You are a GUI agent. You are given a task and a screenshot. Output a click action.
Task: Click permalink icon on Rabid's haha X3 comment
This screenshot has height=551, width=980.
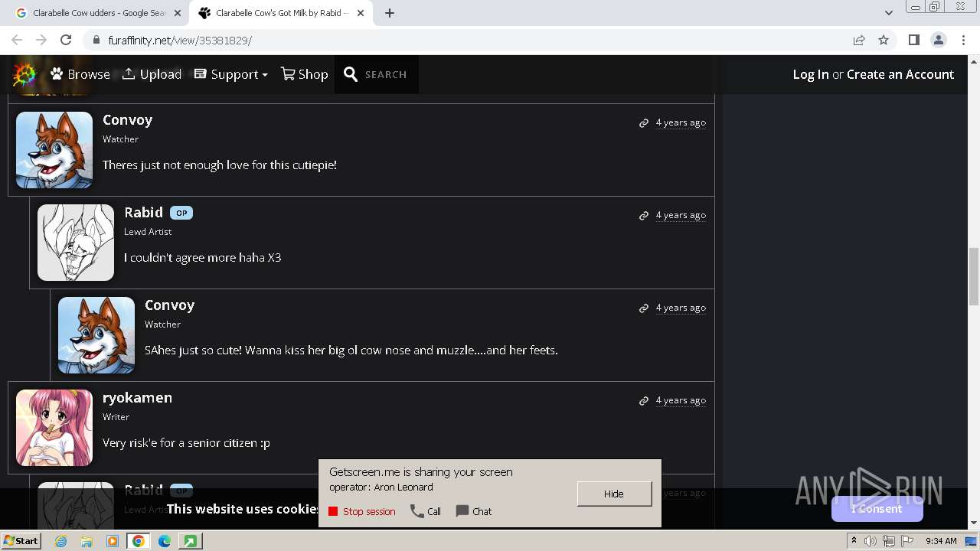(x=644, y=216)
